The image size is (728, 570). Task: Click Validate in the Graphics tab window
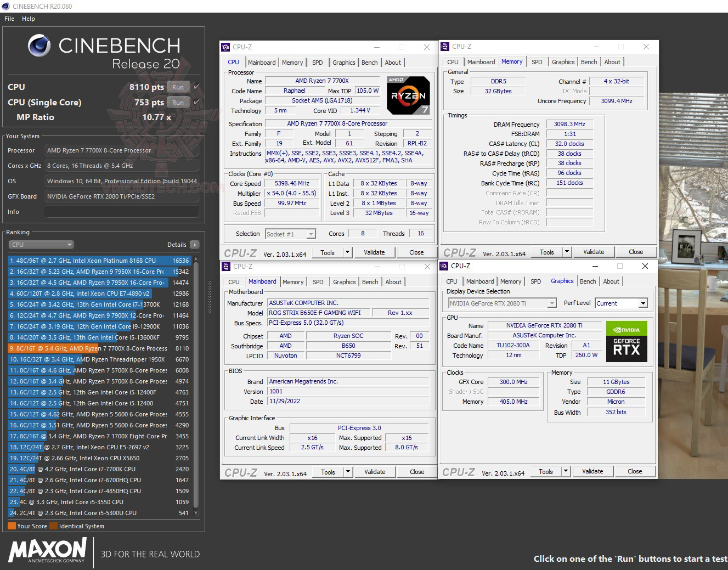coord(592,471)
